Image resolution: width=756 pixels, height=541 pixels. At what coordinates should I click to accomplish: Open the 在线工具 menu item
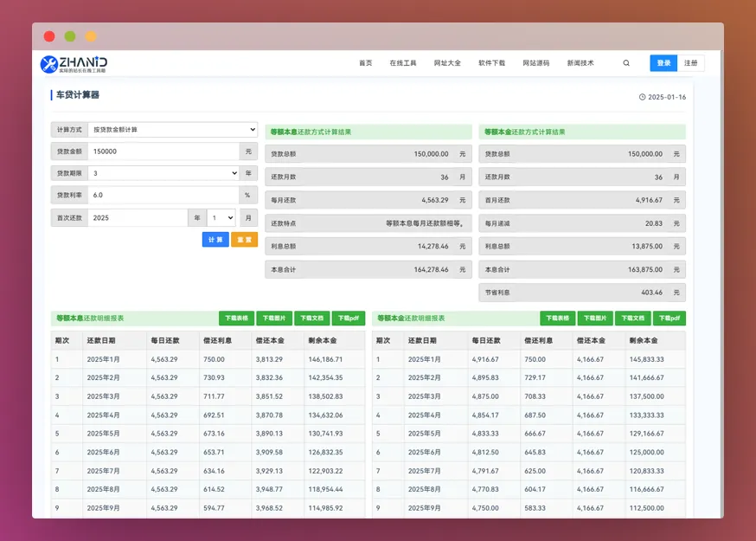coord(402,62)
